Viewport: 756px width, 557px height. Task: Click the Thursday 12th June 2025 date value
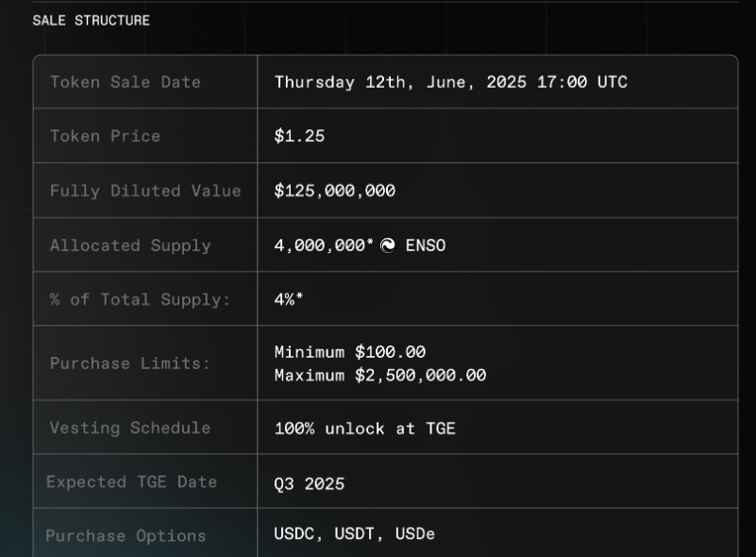pos(451,82)
